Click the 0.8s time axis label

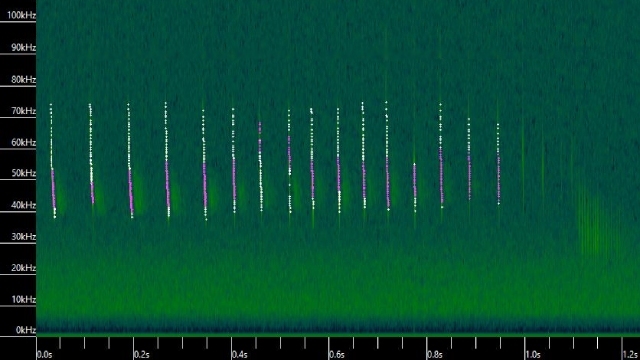click(435, 354)
